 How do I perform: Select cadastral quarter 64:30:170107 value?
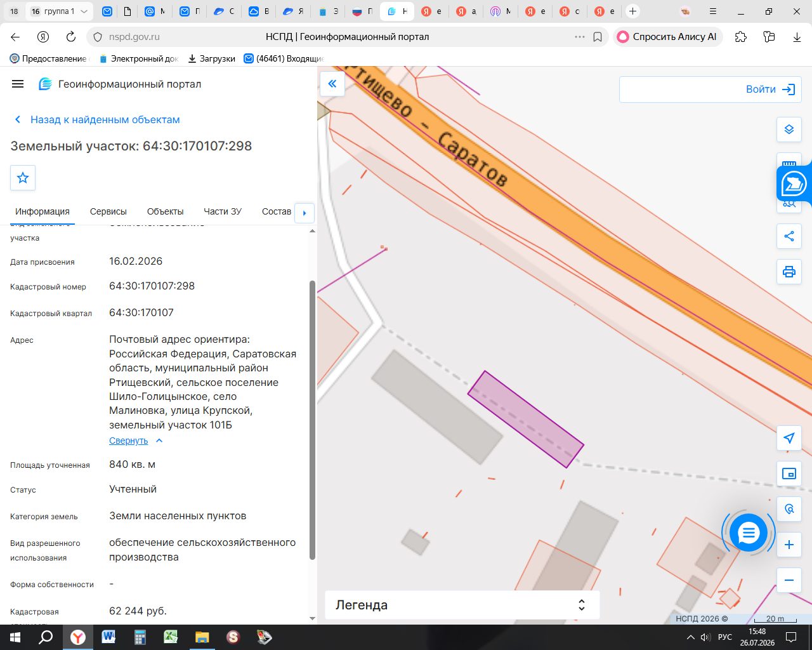[141, 312]
